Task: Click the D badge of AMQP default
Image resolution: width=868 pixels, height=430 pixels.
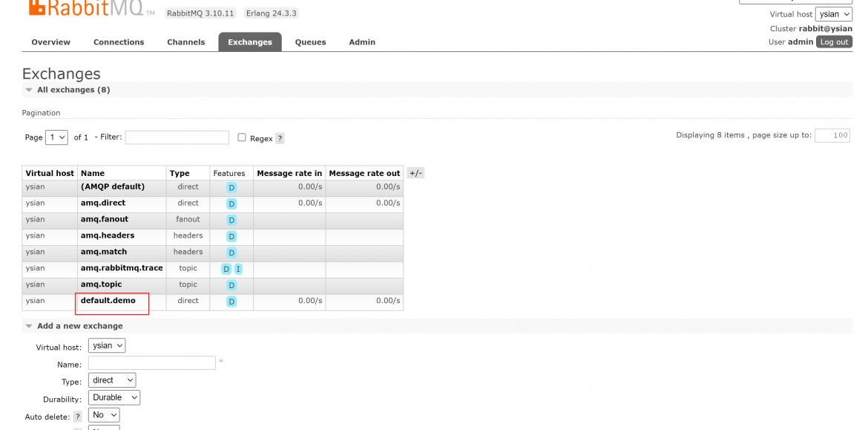Action: [231, 187]
